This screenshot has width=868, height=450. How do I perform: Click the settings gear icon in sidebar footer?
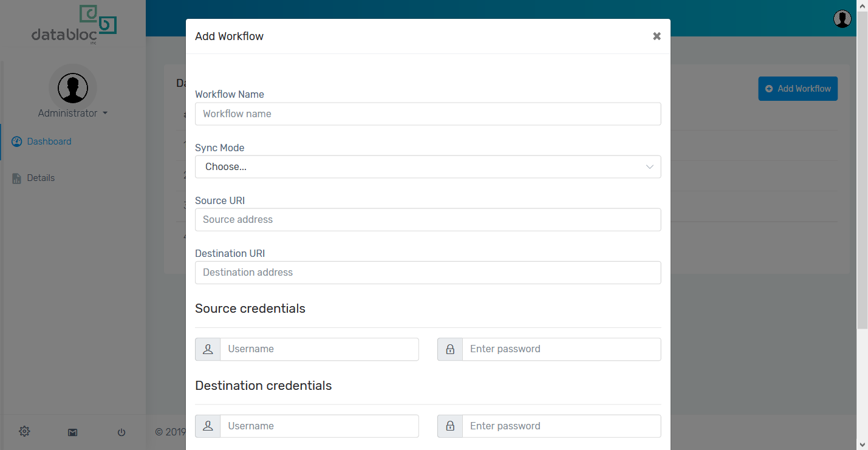(24, 432)
